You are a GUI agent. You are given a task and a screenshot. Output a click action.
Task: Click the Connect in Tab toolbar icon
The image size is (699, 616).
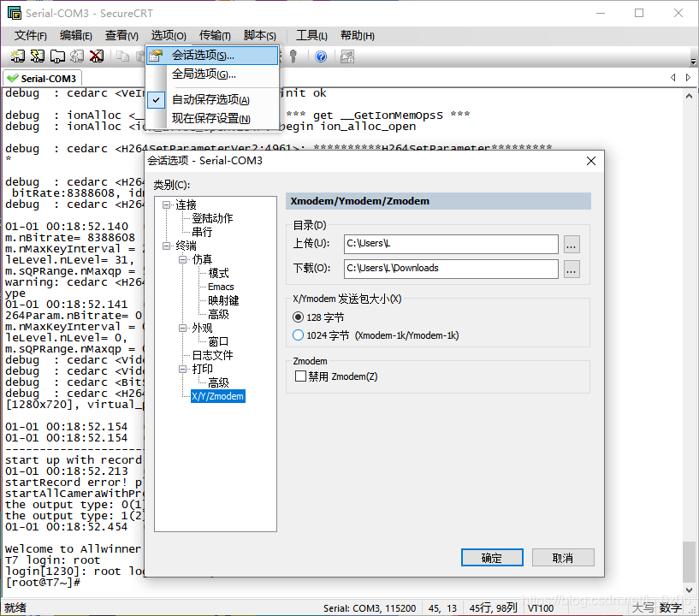coord(57,56)
